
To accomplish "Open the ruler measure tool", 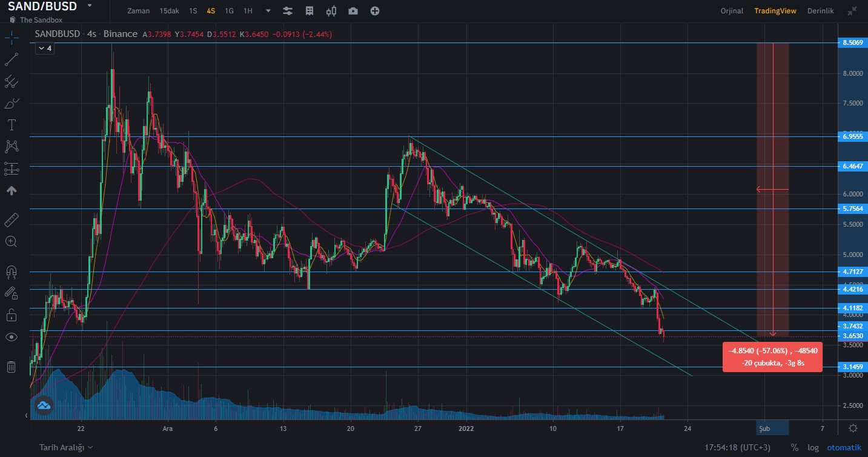I will click(12, 219).
